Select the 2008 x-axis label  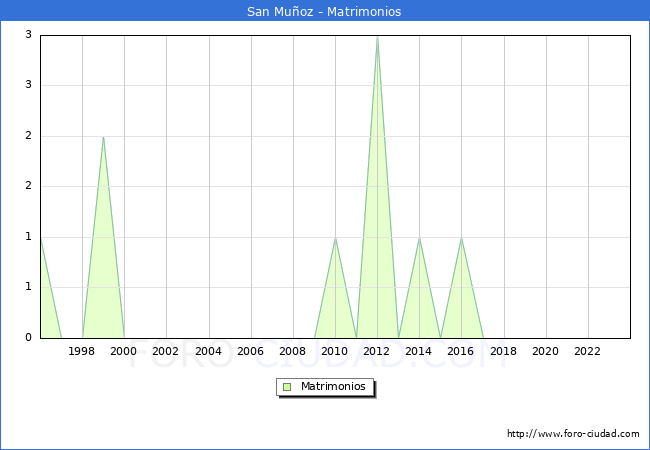292,351
